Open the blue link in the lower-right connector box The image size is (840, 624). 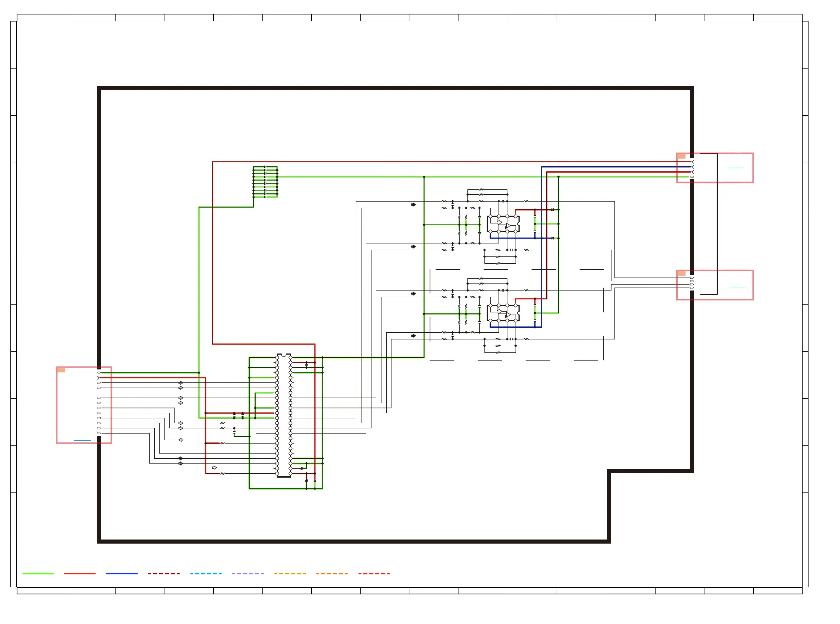click(738, 287)
